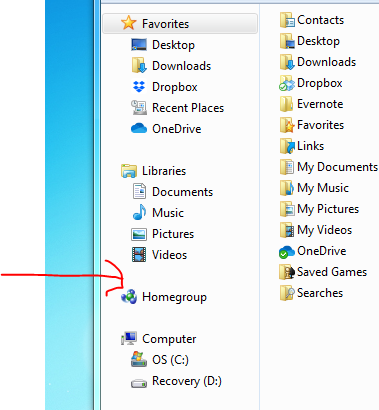379x410 pixels.
Task: Select the My Videos folder icon
Action: (287, 230)
